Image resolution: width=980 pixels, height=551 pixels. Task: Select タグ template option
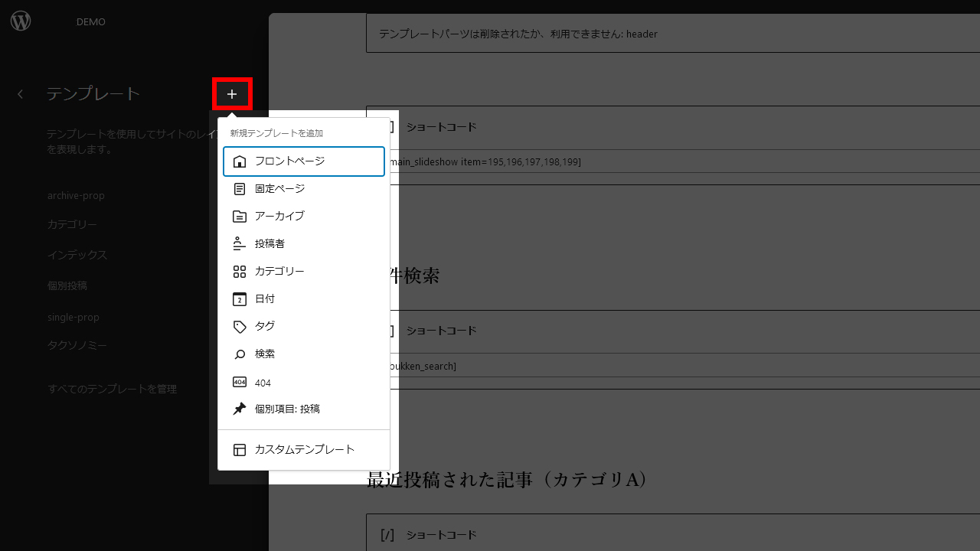(304, 327)
